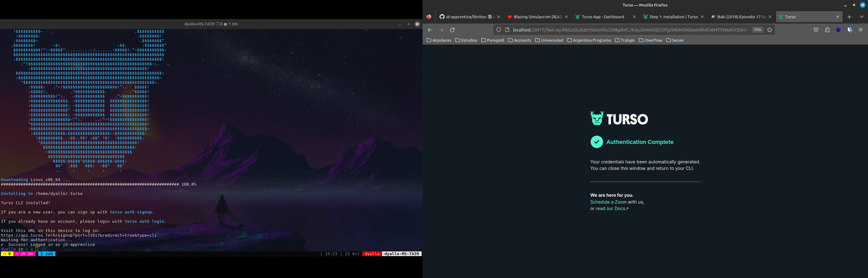Image resolution: width=868 pixels, height=278 pixels.
Task: Close the Baki Episodio tab
Action: tap(770, 17)
